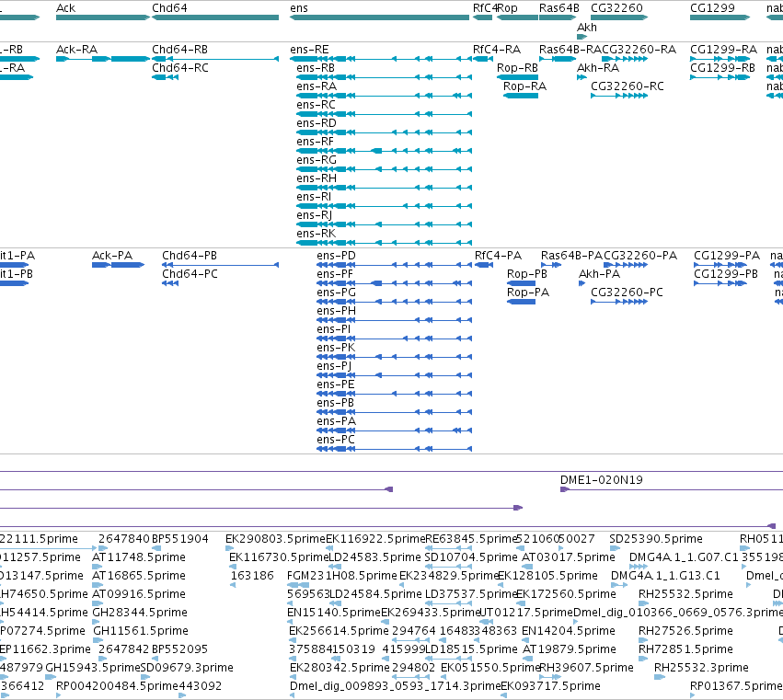The image size is (783, 700).
Task: Click the RP01367.5prime EST label
Action: 736,686
